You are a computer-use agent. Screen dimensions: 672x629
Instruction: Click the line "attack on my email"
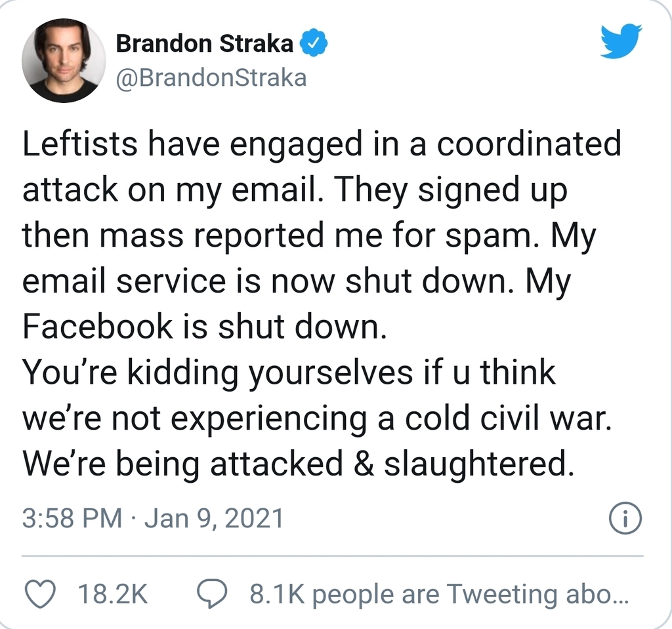point(295,191)
